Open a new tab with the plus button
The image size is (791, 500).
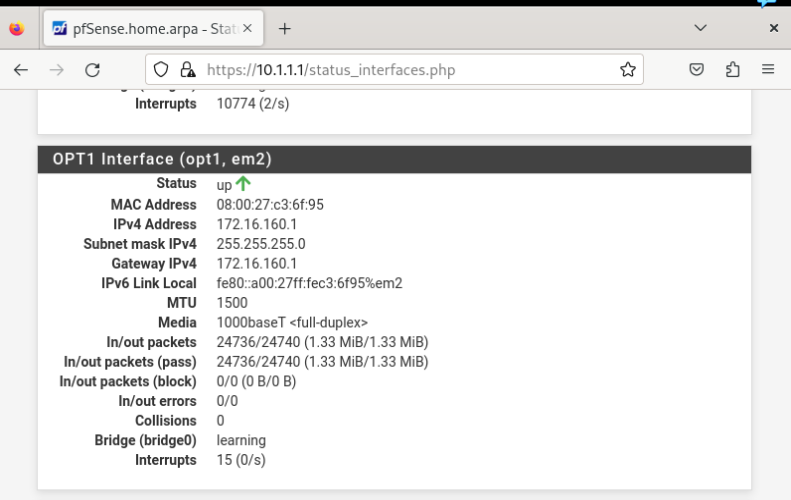point(285,29)
